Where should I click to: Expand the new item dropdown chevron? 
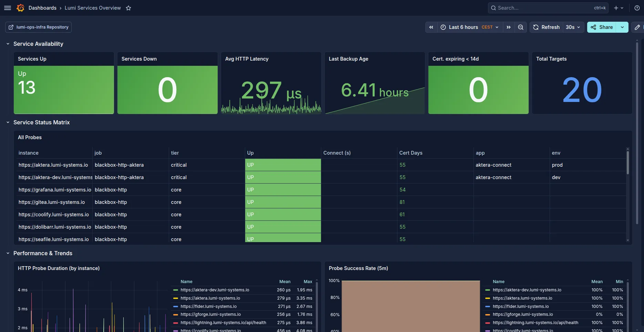622,8
